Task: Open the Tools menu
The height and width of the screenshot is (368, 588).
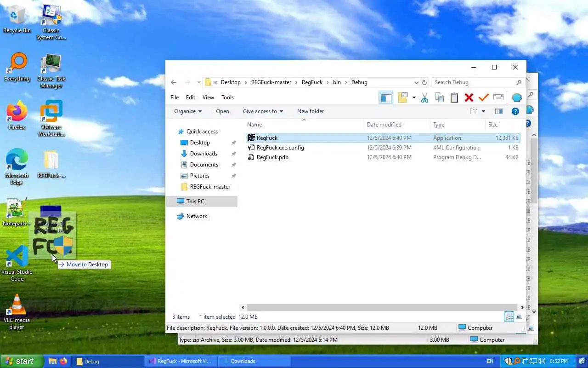Action: point(227,98)
